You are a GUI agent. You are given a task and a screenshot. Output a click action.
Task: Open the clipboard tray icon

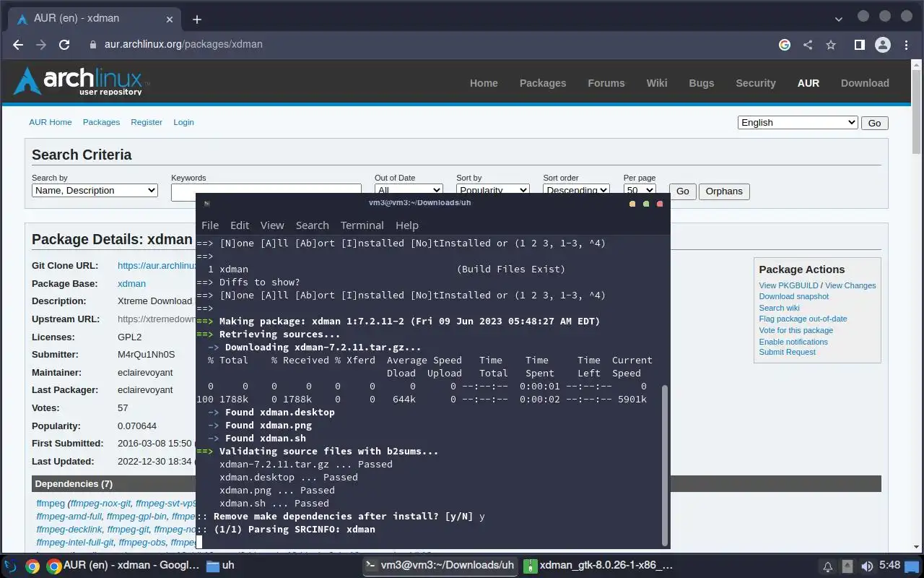pyautogui.click(x=847, y=566)
